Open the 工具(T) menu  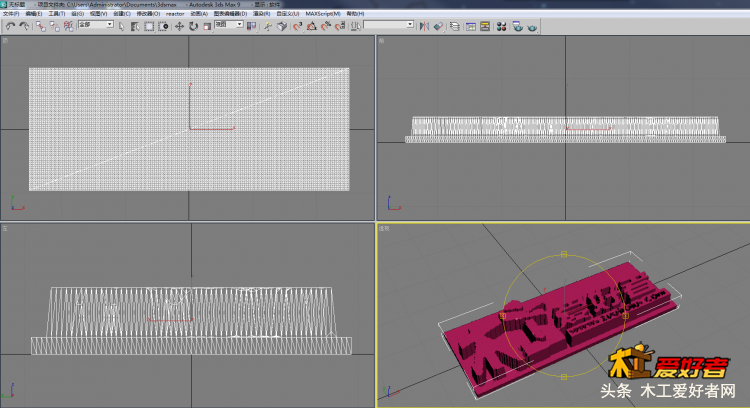tap(56, 14)
